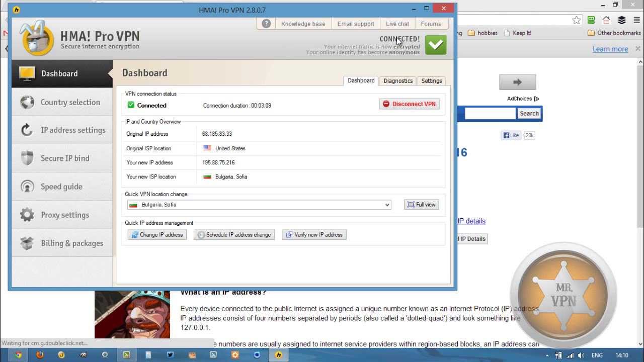644x362 pixels.
Task: Click the gray arrow button on webpage
Action: (x=517, y=82)
